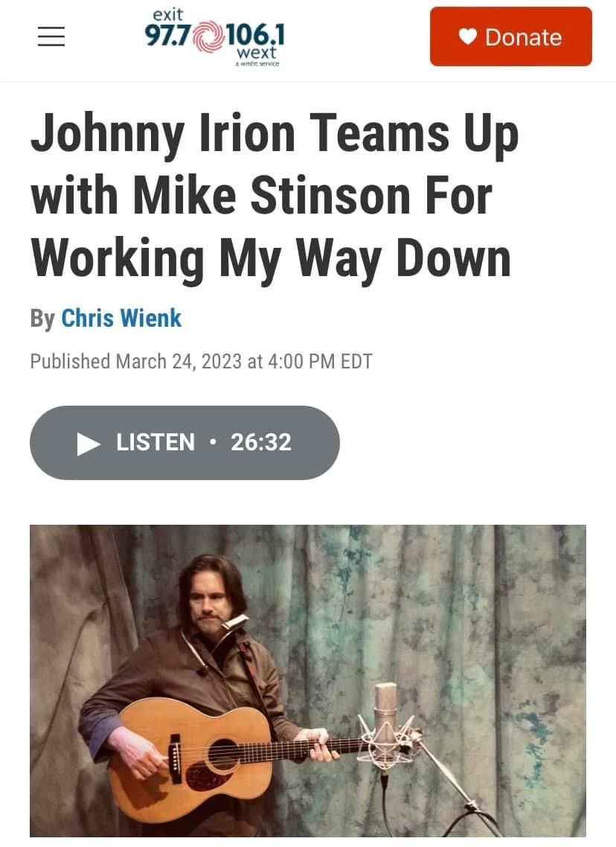Screen dimensions: 616x847
Task: Open author Chris Wienk's page
Action: tap(121, 318)
